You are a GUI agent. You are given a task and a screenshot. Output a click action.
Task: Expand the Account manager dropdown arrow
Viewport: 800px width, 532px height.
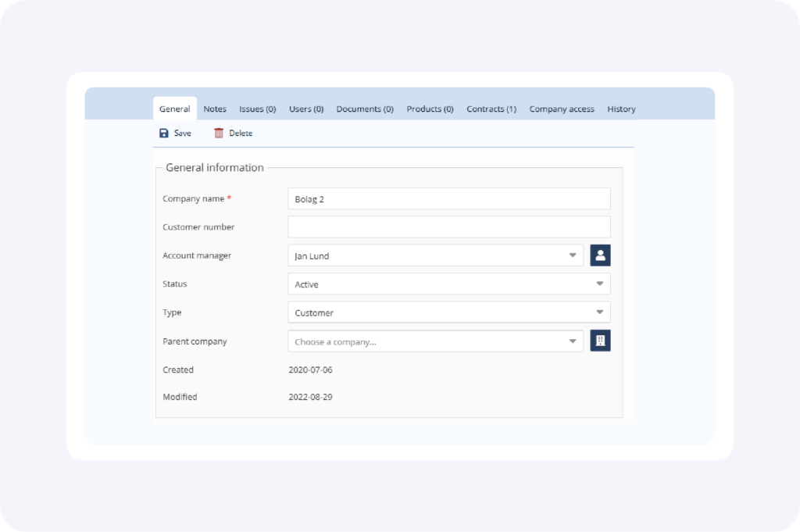(x=573, y=255)
